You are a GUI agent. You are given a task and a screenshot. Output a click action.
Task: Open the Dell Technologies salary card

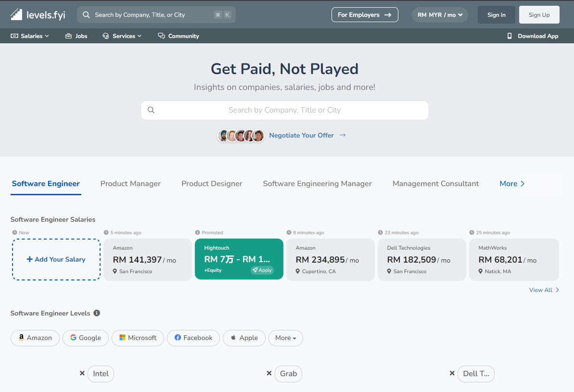(421, 260)
